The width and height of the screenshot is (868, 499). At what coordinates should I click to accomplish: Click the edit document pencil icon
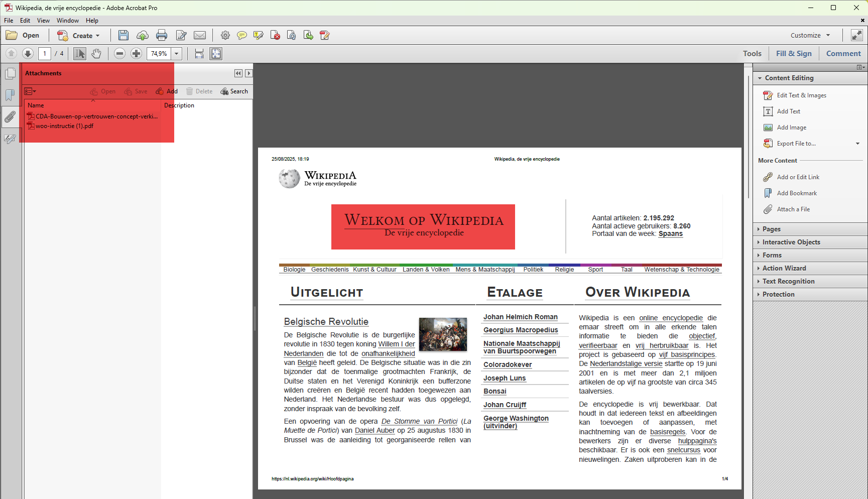click(181, 36)
